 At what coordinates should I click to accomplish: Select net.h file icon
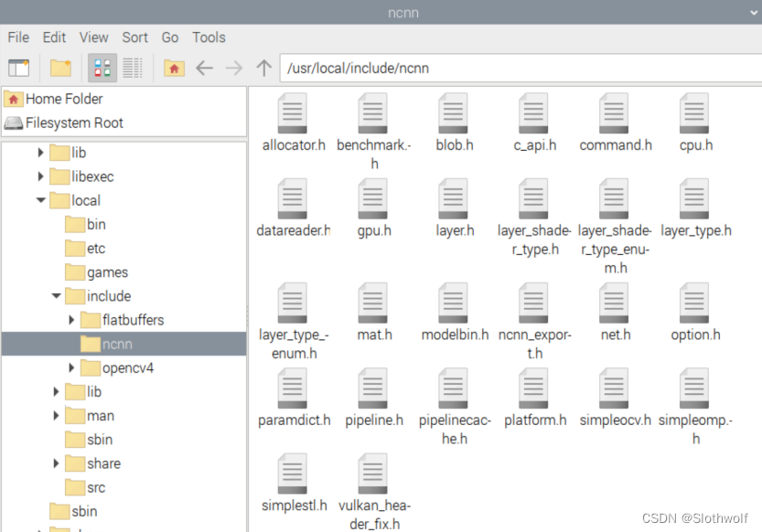(614, 303)
